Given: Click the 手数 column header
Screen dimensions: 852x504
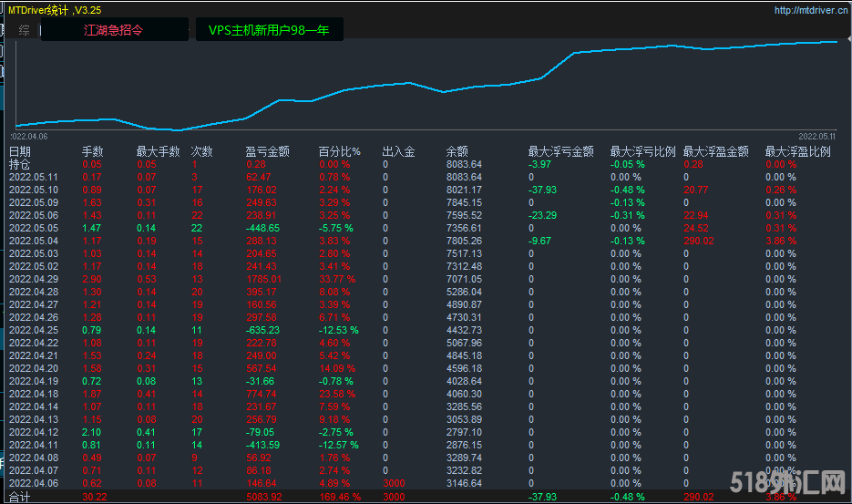Looking at the screenshot, I should click(x=93, y=152).
